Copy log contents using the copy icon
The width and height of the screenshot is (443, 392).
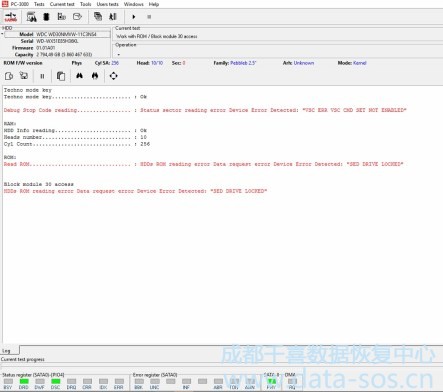click(61, 76)
